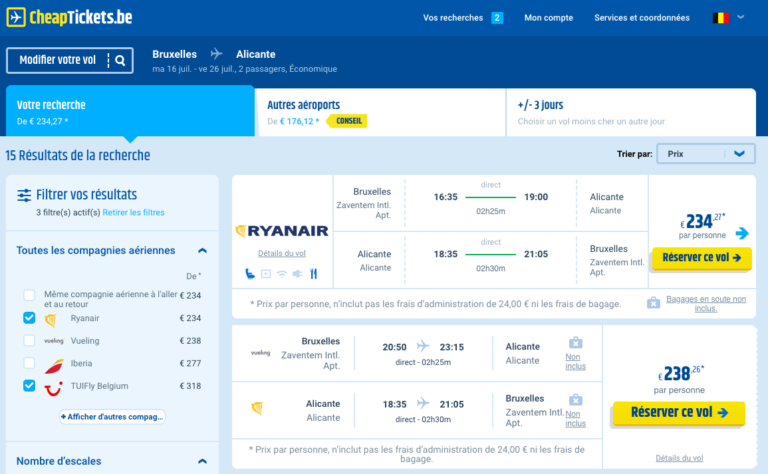The width and height of the screenshot is (768, 474).
Task: Click Retirer les filtres link
Action: pyautogui.click(x=133, y=213)
